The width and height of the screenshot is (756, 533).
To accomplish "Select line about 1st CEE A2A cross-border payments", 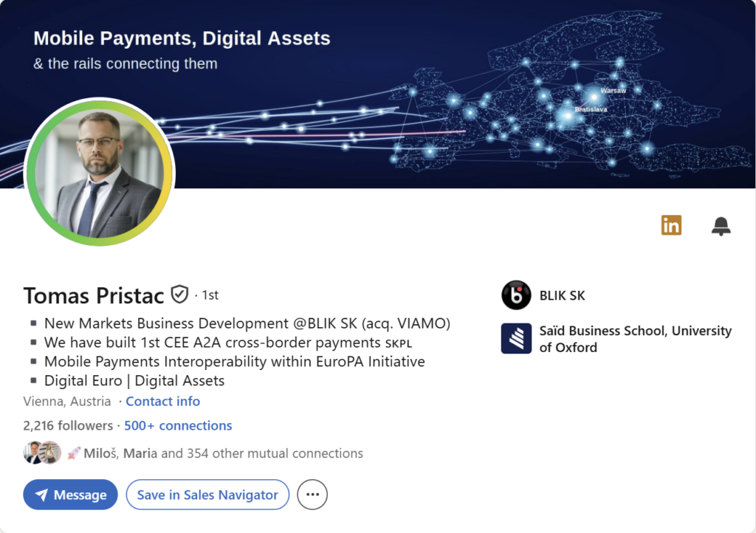I will 228,343.
